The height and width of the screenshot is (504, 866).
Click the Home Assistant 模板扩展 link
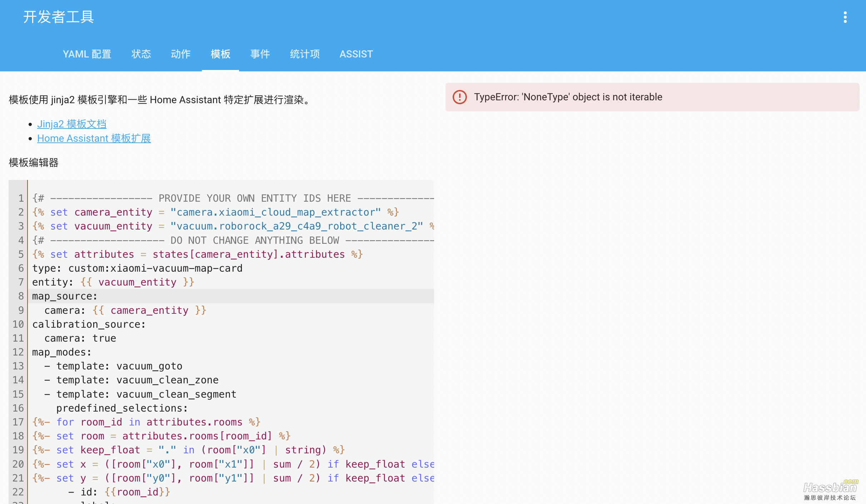[x=94, y=138]
